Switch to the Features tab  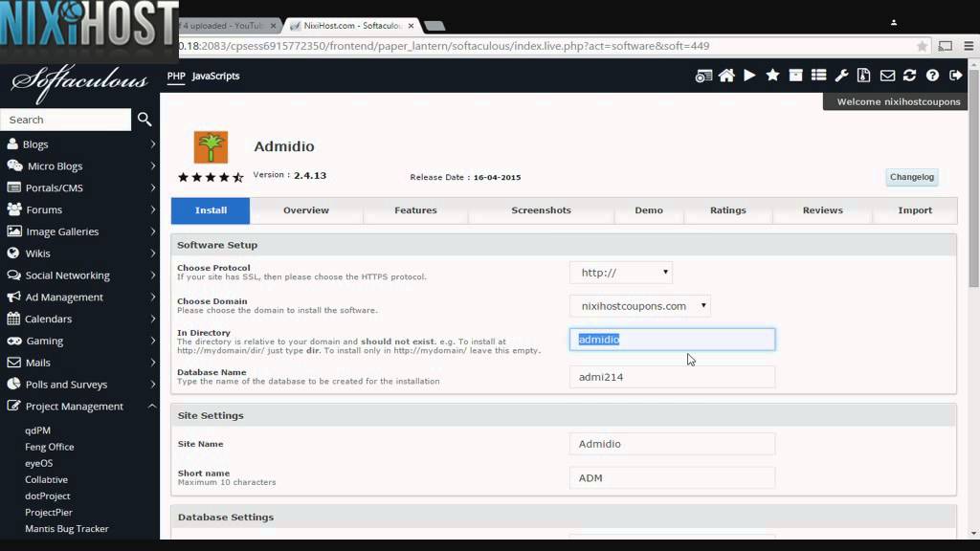tap(415, 210)
